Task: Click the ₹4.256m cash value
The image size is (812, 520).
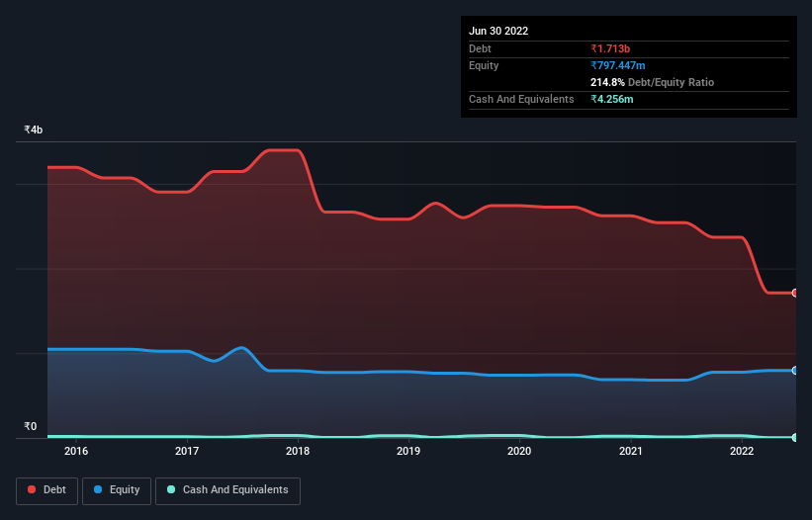Action: 611,99
